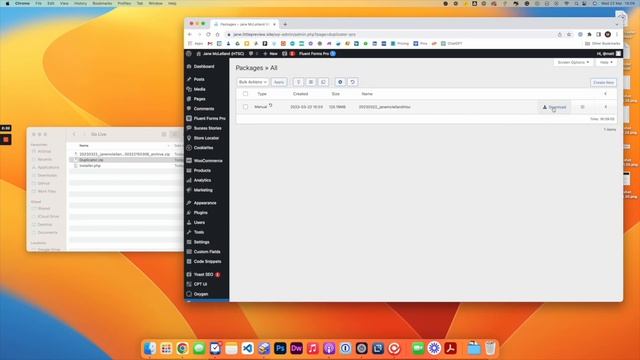The height and width of the screenshot is (360, 640).
Task: Open Analytics in sidebar
Action: 202,180
